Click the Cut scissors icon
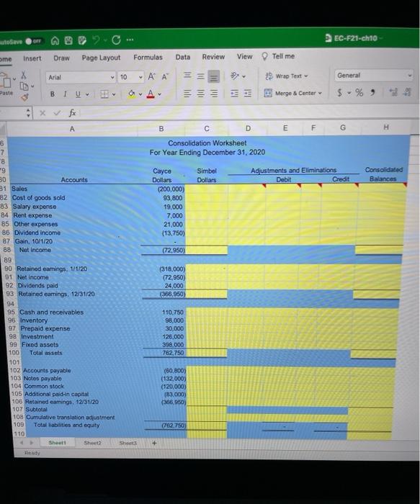Image resolution: width=420 pixels, height=504 pixels. pyautogui.click(x=24, y=75)
